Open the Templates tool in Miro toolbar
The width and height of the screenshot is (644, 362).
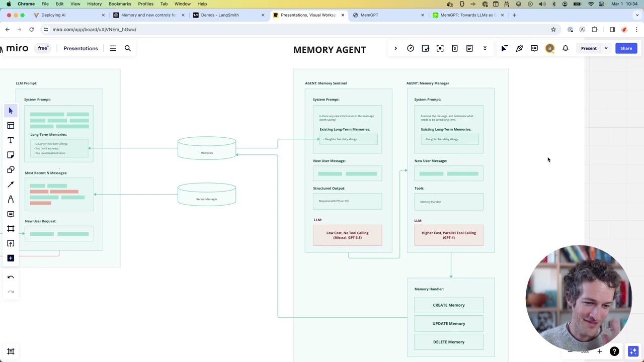[11, 125]
